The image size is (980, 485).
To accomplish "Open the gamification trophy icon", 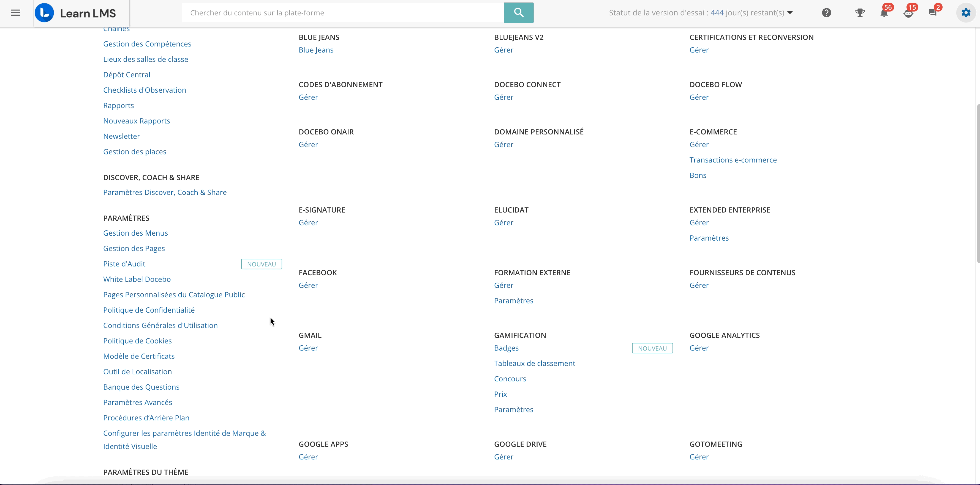I will point(859,13).
